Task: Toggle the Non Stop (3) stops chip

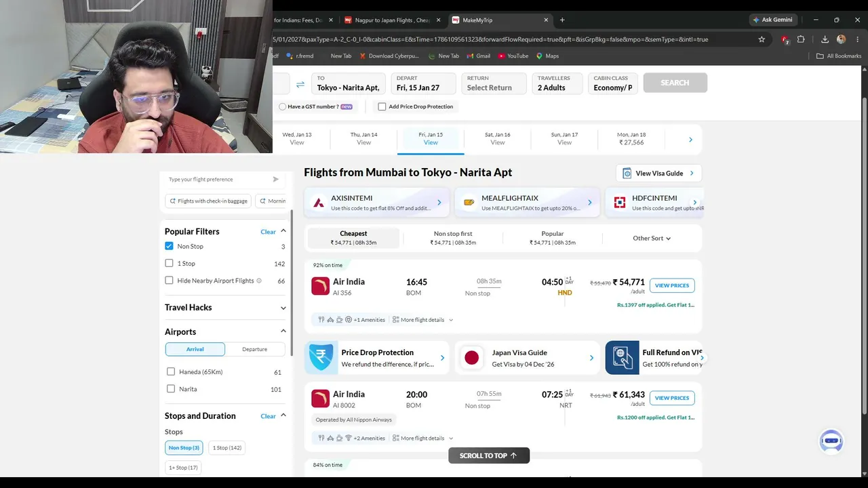Action: pyautogui.click(x=184, y=447)
